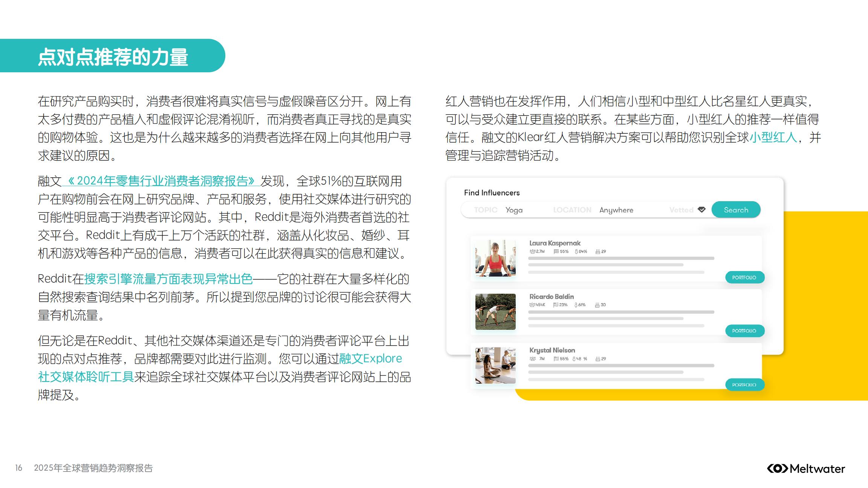868x488 pixels.
Task: Click flag icon in Laura Kaspernak's row
Action: [556, 252]
